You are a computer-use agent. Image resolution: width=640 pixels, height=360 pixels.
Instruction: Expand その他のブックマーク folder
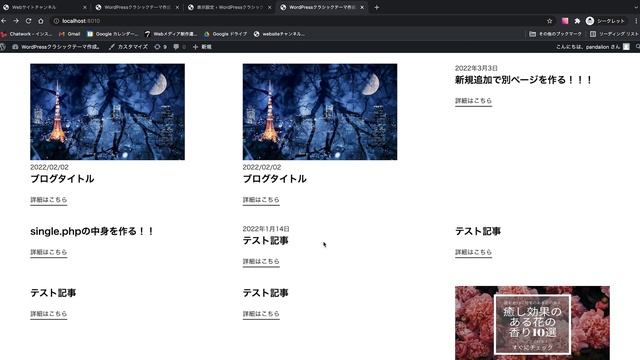555,34
